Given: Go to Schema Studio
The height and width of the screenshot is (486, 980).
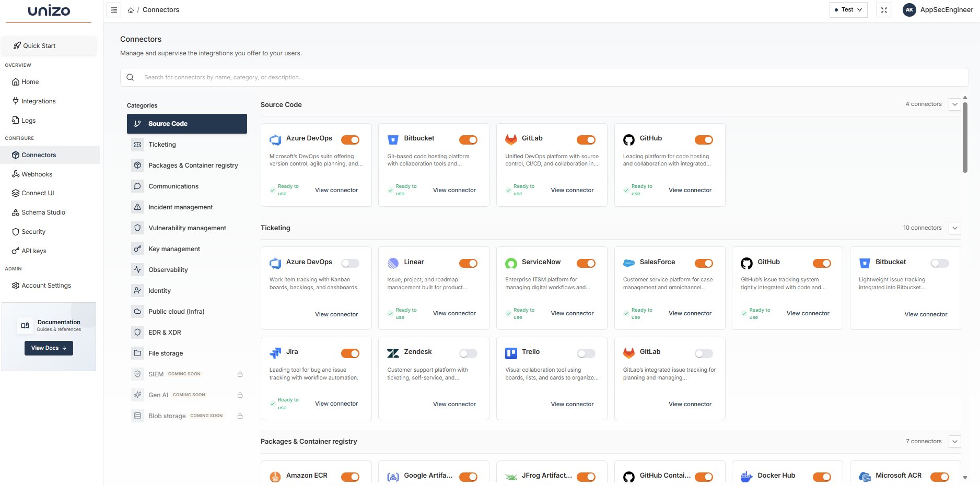Looking at the screenshot, I should click(x=50, y=212).
